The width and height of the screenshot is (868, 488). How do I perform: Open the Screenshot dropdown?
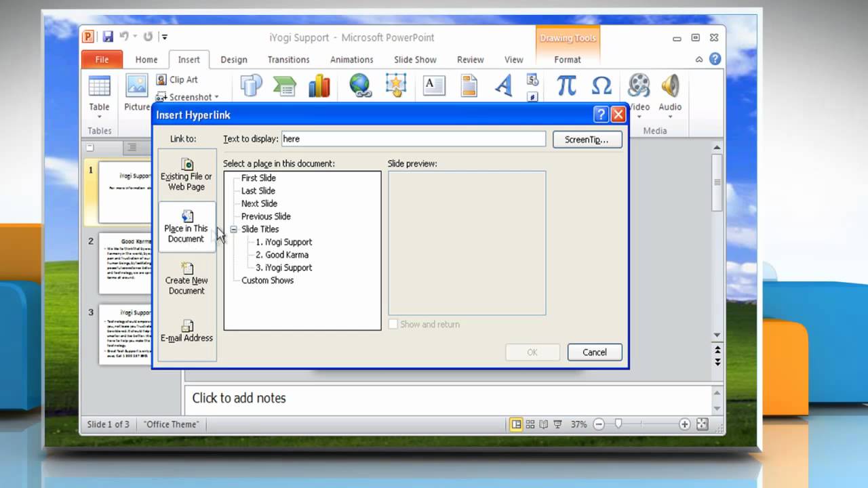click(x=187, y=97)
